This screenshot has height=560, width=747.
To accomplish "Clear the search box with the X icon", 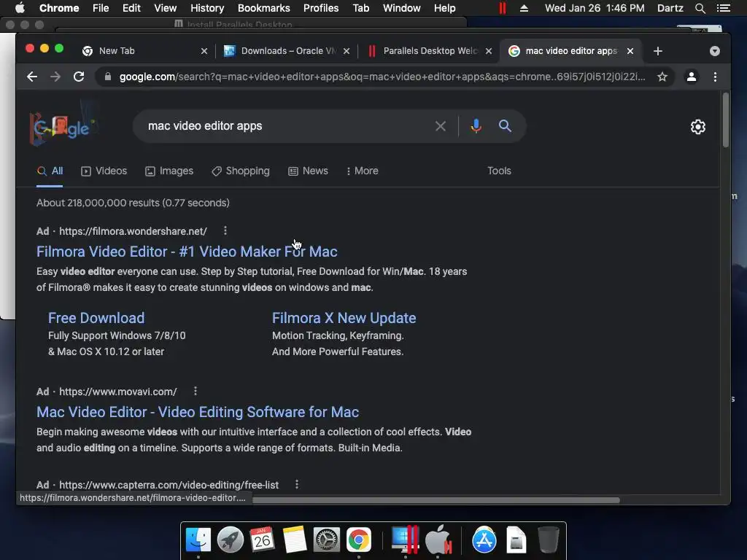I will 441,126.
